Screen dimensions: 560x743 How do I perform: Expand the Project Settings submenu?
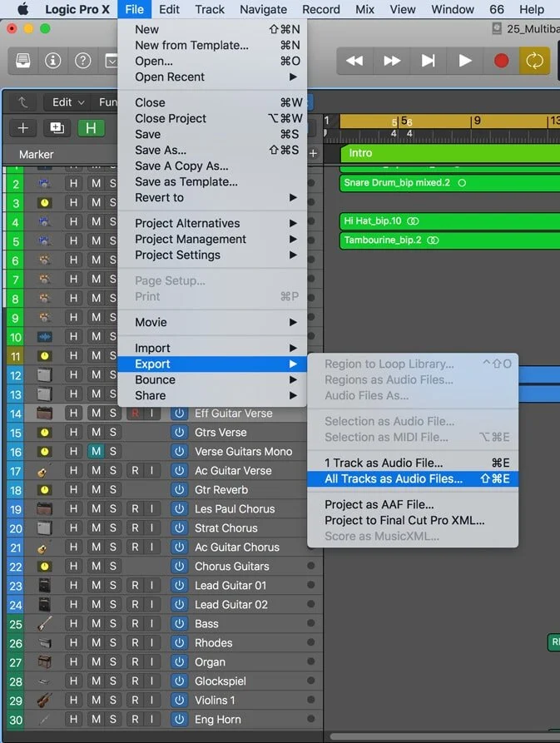coord(212,255)
